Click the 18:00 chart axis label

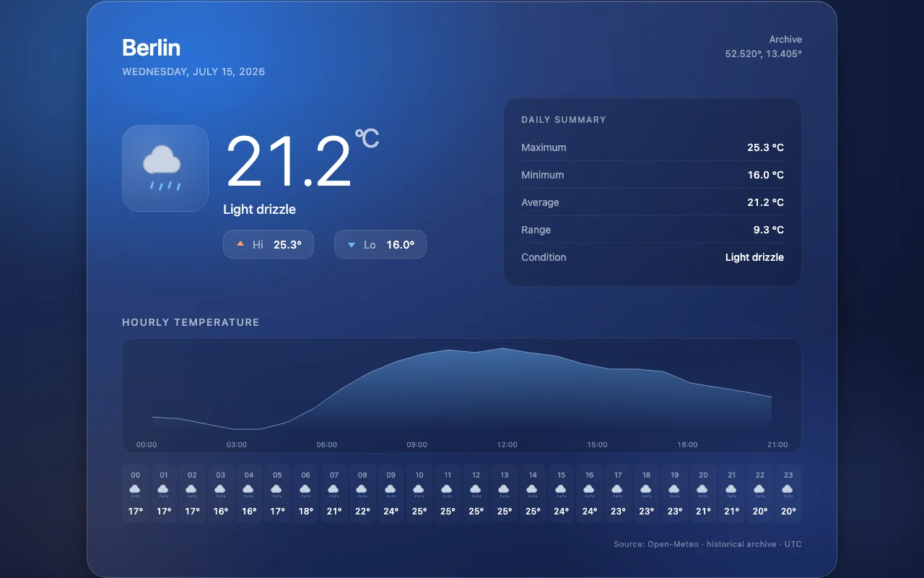[687, 444]
